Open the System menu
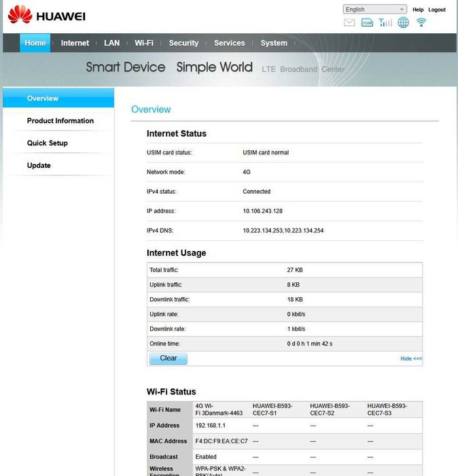Viewport: 458px width, 476px height. (x=274, y=43)
